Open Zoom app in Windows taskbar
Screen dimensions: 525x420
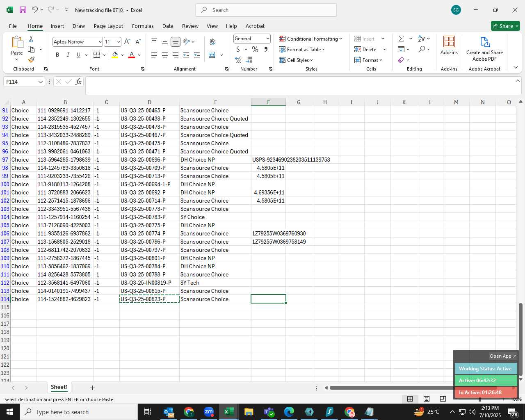coord(209,412)
